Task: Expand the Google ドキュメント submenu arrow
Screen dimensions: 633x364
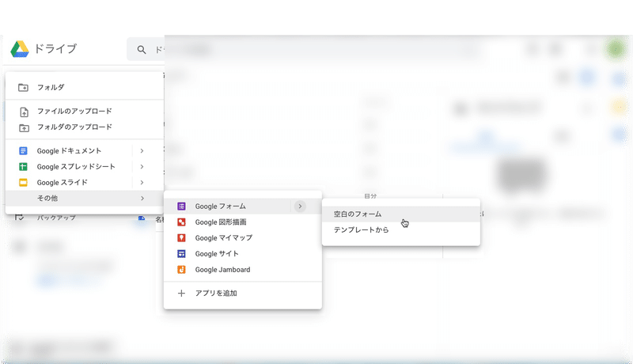Action: (142, 151)
